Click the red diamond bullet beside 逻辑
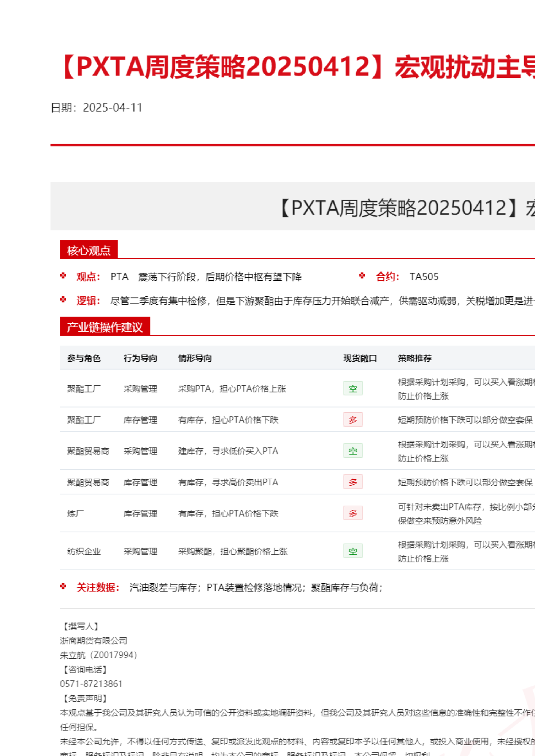 pos(63,300)
